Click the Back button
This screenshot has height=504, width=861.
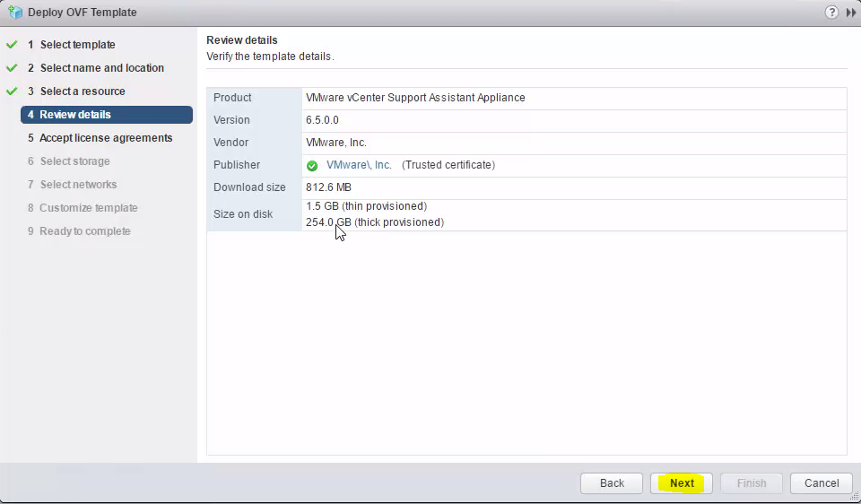pos(612,483)
